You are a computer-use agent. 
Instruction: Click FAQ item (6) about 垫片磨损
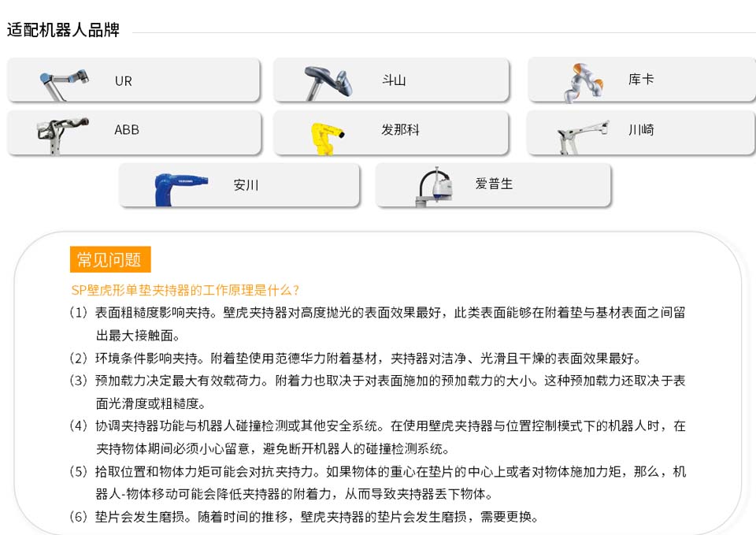click(304, 517)
